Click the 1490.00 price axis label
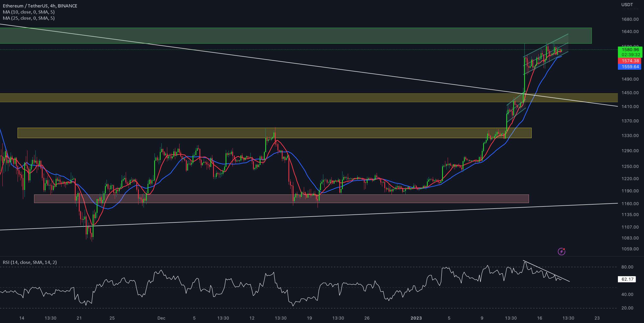This screenshot has height=323, width=644. click(x=630, y=79)
